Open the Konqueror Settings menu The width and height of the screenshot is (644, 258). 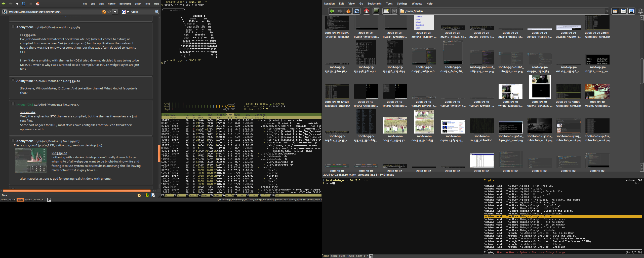tap(402, 4)
